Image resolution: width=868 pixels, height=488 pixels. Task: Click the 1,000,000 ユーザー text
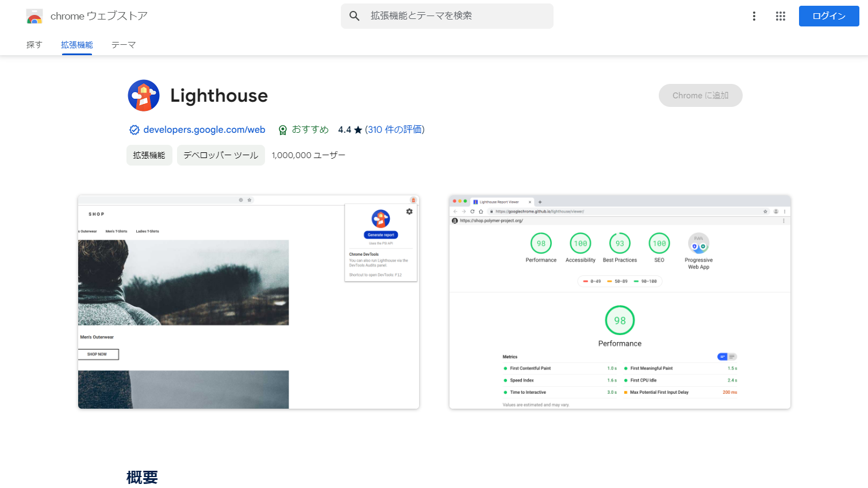(x=309, y=155)
